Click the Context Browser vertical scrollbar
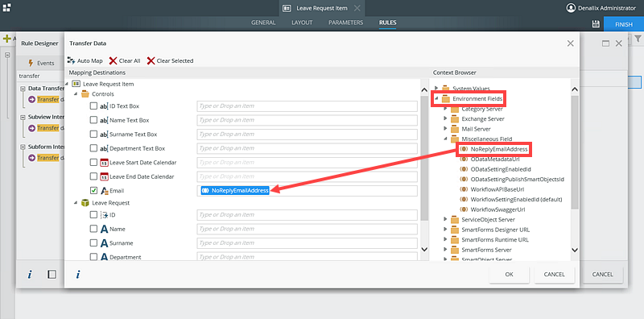This screenshot has height=319, width=644. point(575,152)
